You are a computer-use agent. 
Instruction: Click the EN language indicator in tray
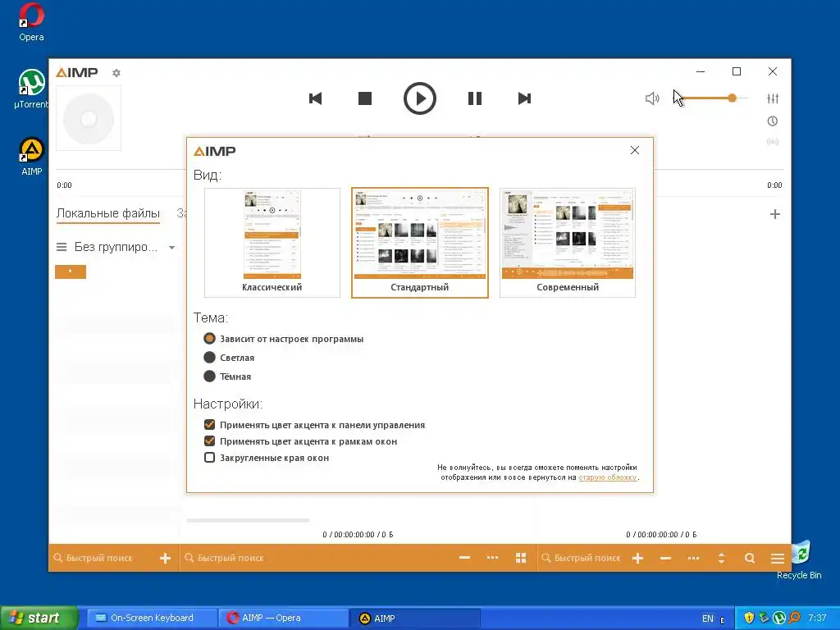pyautogui.click(x=708, y=619)
